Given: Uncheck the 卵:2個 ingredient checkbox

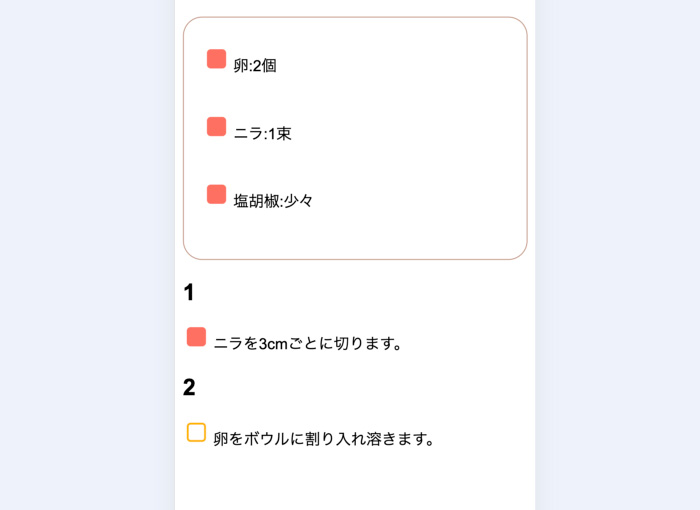Looking at the screenshot, I should [x=216, y=59].
